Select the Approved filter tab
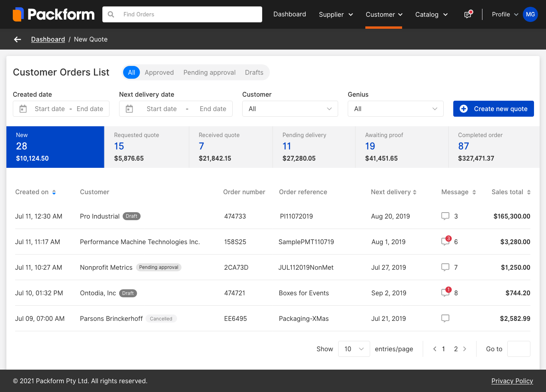Screen dimensions: 546x392 [159, 72]
